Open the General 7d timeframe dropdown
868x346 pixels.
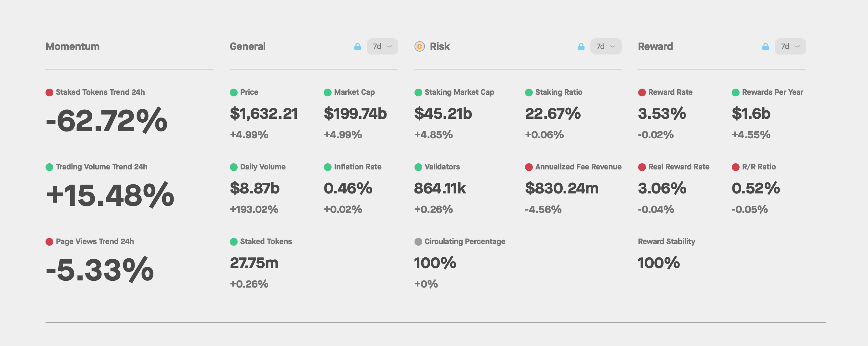point(382,46)
